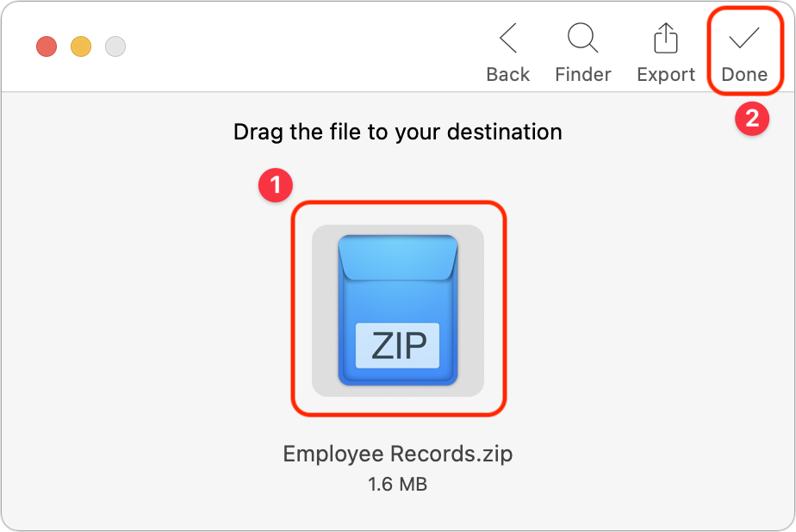Go back using the Back text label
The height and width of the screenshot is (532, 796).
coord(508,75)
